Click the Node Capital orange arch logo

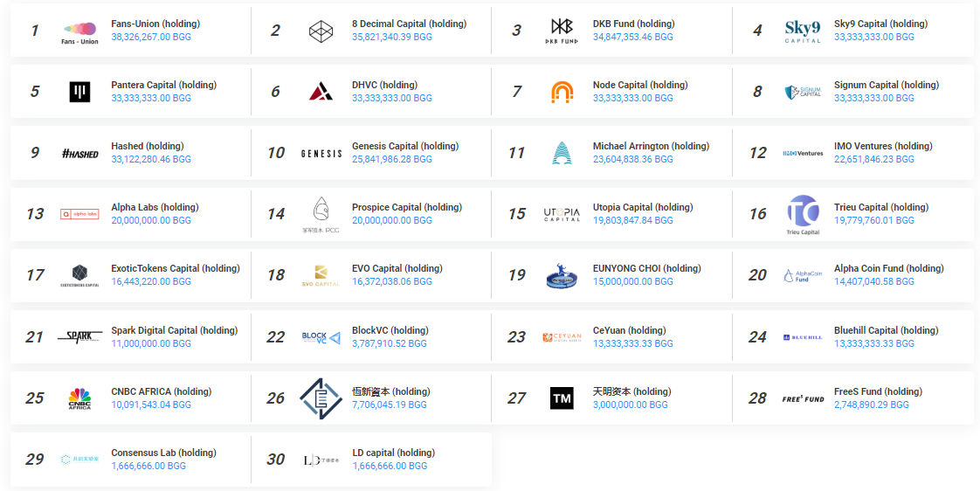562,92
